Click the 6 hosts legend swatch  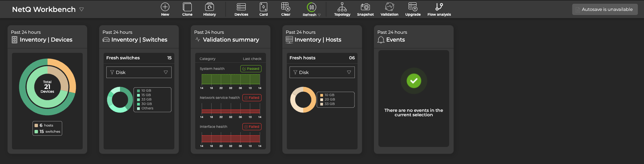click(x=36, y=125)
